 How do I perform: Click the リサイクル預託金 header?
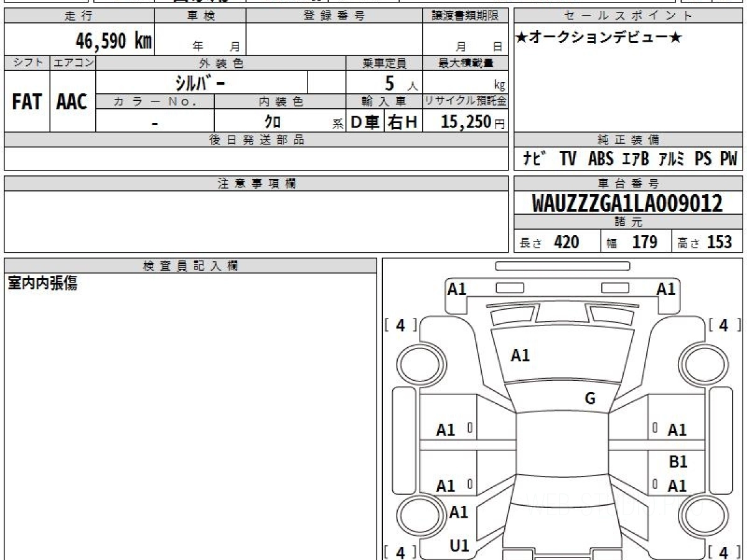click(x=466, y=101)
